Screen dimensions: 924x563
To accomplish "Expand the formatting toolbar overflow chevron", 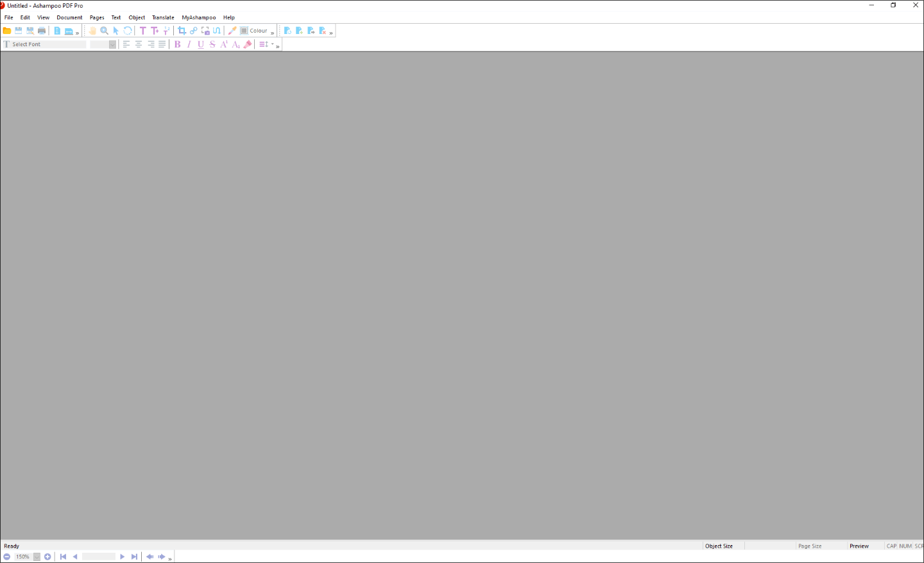I will click(x=278, y=46).
